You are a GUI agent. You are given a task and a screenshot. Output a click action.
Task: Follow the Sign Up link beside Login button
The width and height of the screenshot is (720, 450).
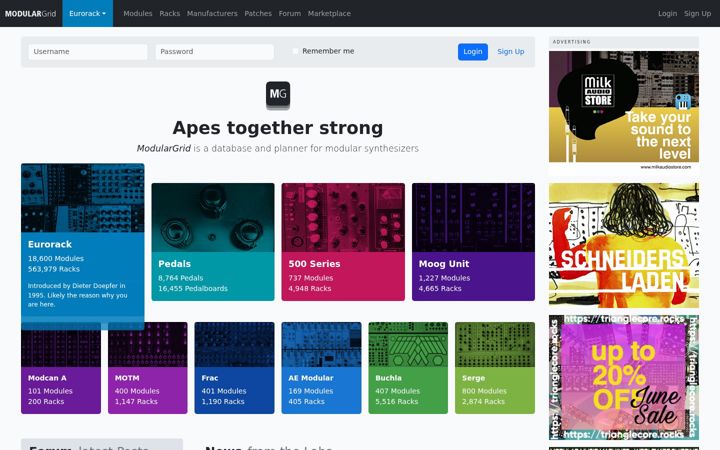511,51
